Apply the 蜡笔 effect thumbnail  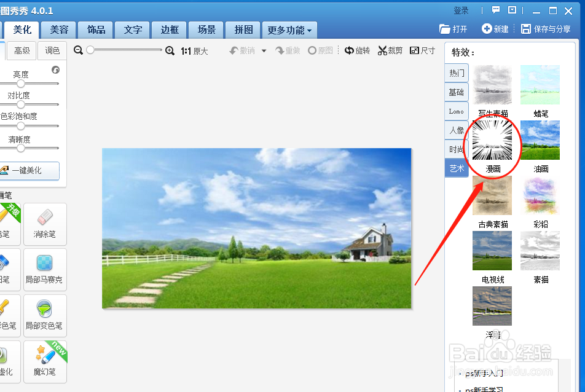coord(540,85)
